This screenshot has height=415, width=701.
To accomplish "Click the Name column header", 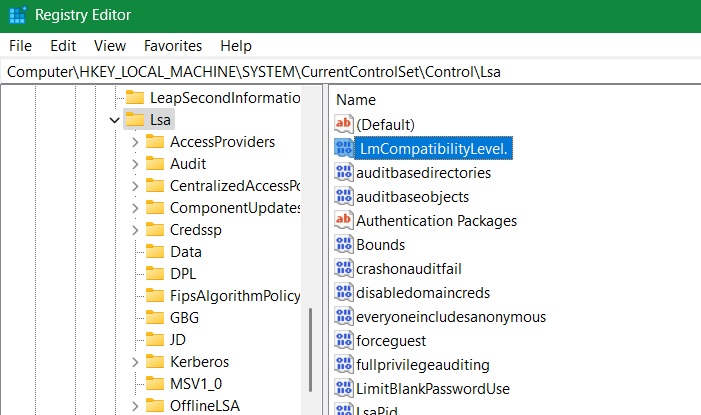I will click(x=355, y=99).
